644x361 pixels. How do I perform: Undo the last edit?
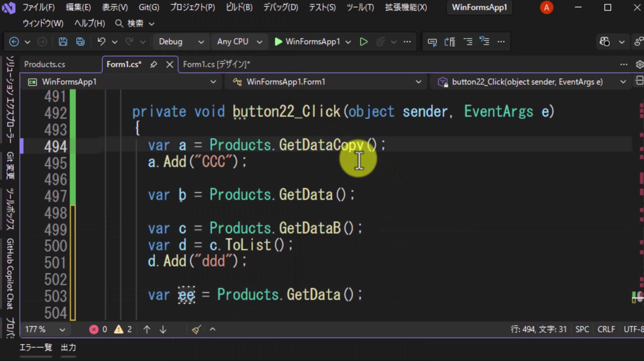[101, 42]
